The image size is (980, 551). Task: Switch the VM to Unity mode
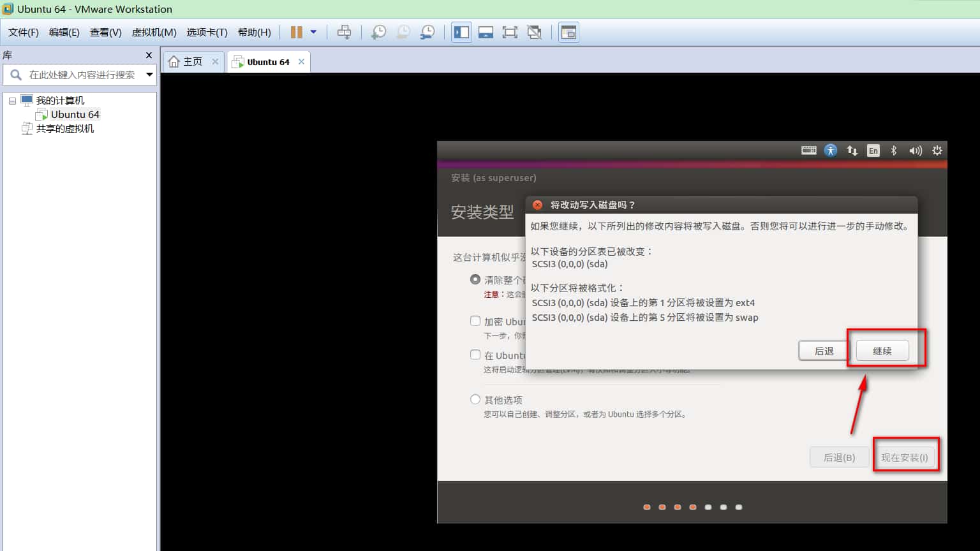coord(534,32)
